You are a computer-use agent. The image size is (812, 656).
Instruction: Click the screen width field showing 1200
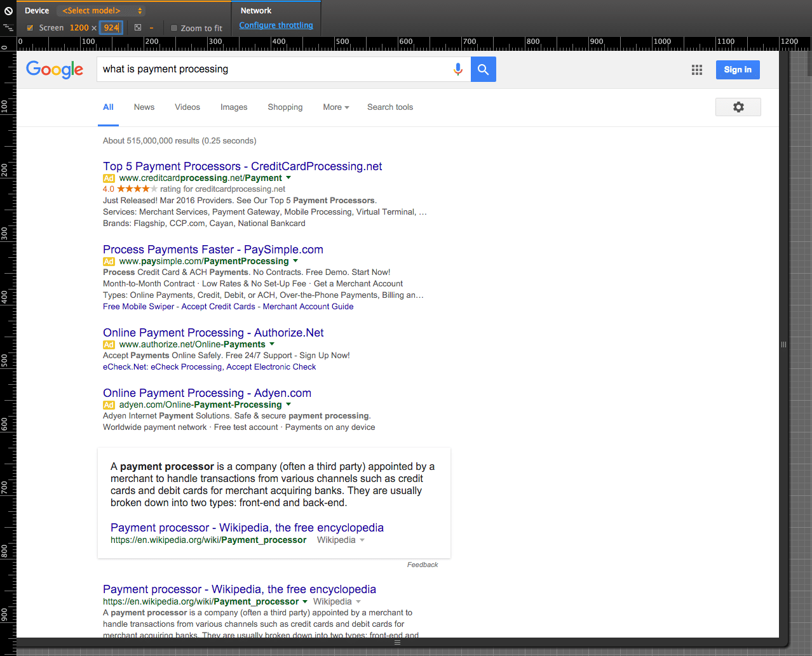point(79,28)
